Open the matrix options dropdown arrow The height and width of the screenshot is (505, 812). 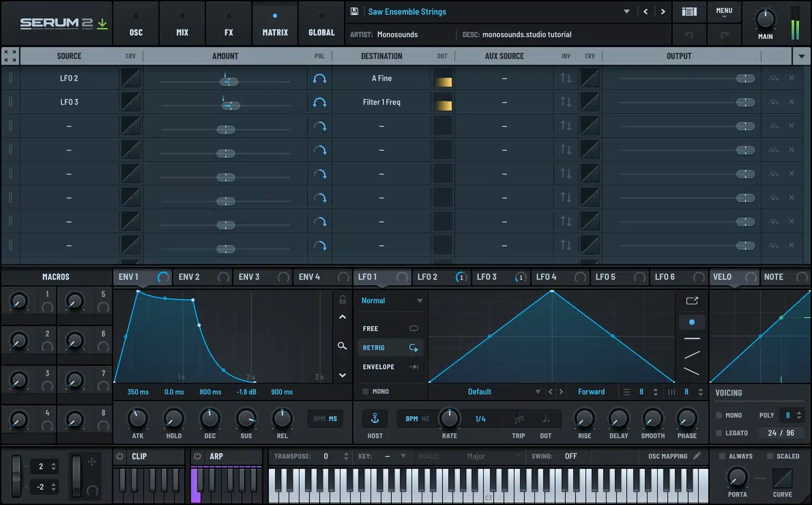tap(801, 56)
